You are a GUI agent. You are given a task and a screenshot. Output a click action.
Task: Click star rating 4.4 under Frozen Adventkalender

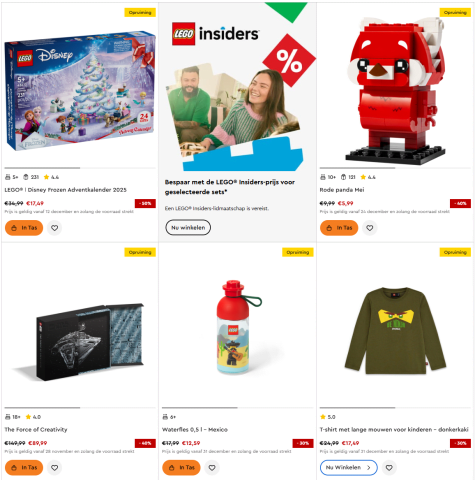51,177
